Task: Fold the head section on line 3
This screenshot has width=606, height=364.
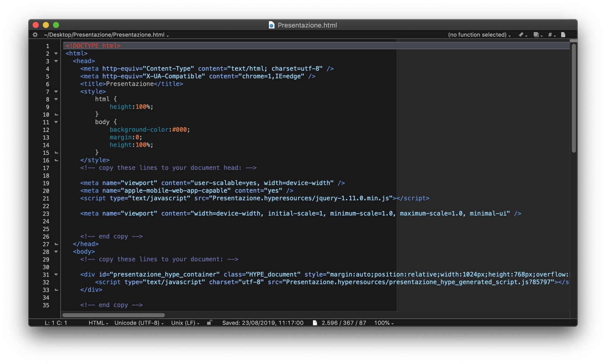Action: pos(56,61)
